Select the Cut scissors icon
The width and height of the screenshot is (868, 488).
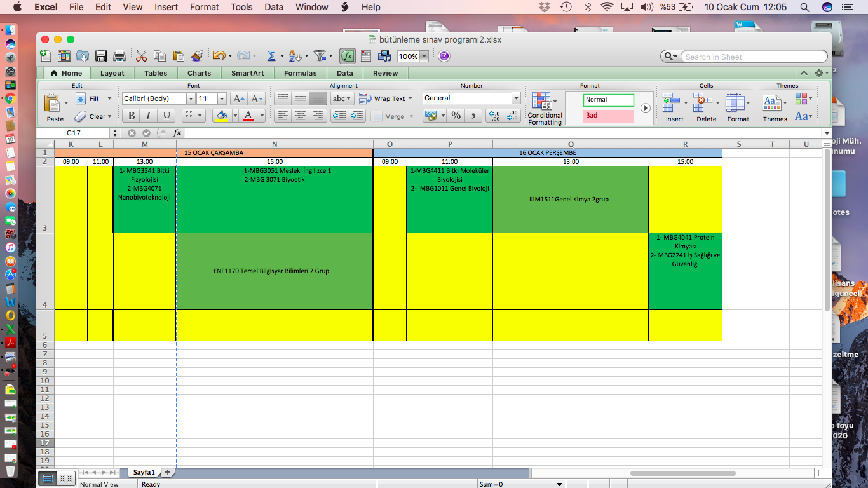pyautogui.click(x=141, y=56)
